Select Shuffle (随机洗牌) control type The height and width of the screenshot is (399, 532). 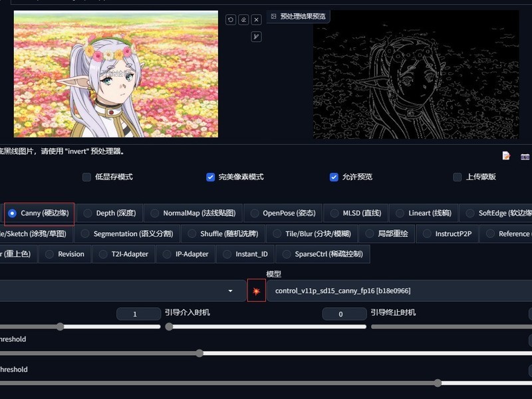coord(223,234)
